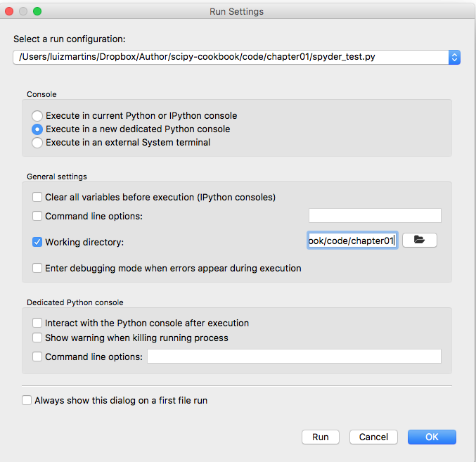This screenshot has width=476, height=462.
Task: Focus the General settings command line options field
Action: point(375,215)
